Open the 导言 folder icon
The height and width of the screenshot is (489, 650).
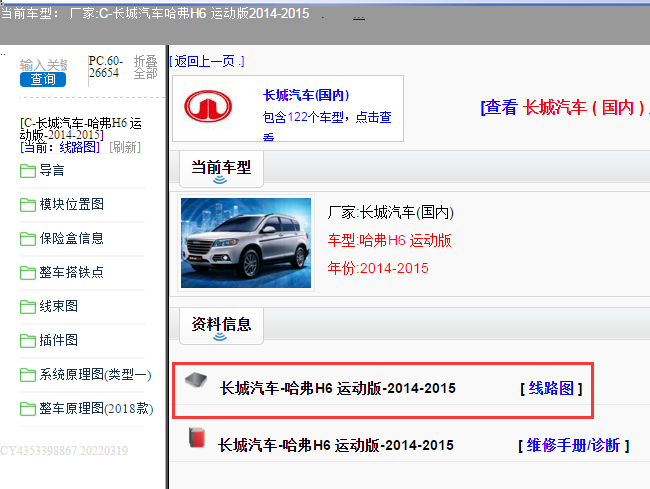pyautogui.click(x=28, y=171)
